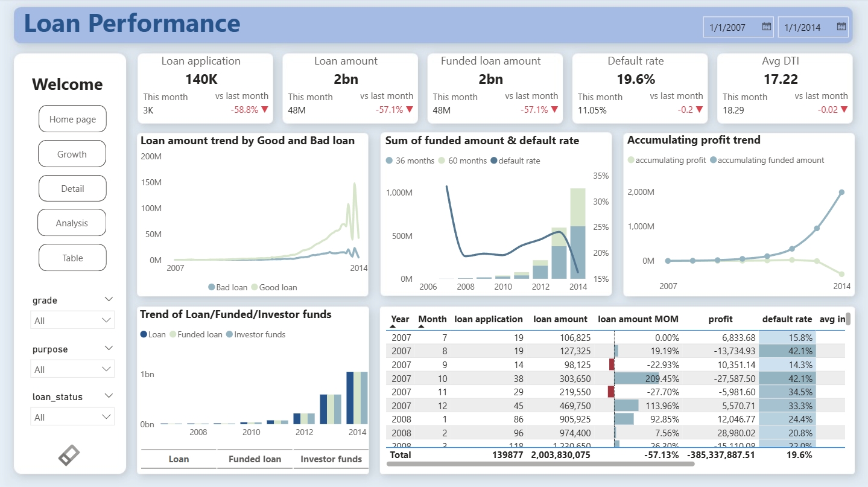Open the Growth page button

[x=72, y=154]
